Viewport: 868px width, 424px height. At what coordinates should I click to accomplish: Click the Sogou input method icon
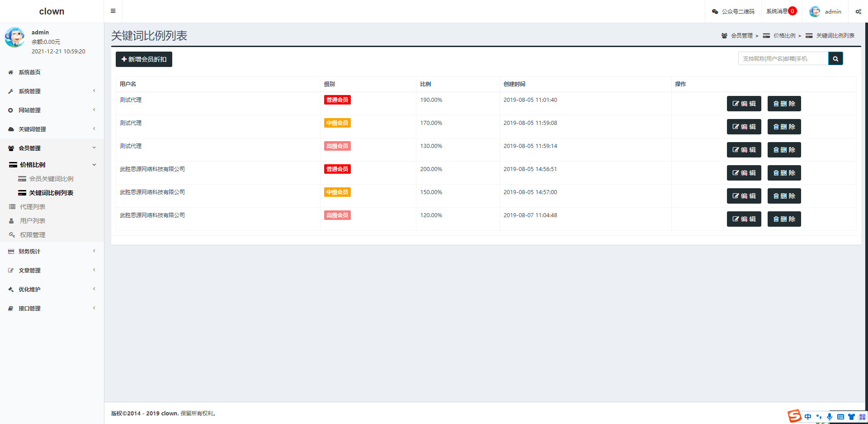tap(794, 416)
